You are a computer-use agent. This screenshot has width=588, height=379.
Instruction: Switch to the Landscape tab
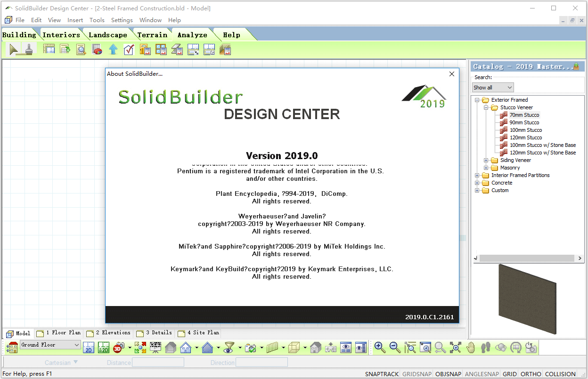point(108,35)
